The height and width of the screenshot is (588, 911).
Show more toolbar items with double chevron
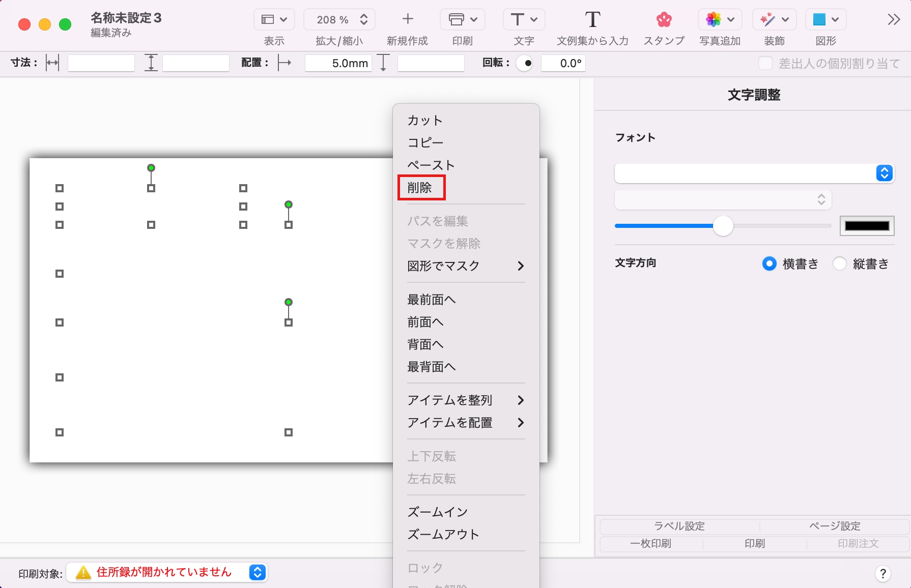click(894, 19)
